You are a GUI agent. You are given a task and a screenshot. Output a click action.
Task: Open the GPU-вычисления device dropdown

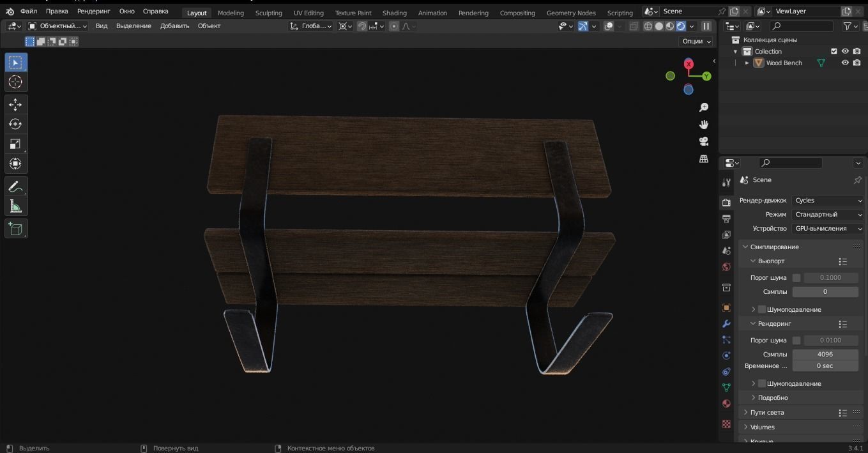tap(828, 229)
